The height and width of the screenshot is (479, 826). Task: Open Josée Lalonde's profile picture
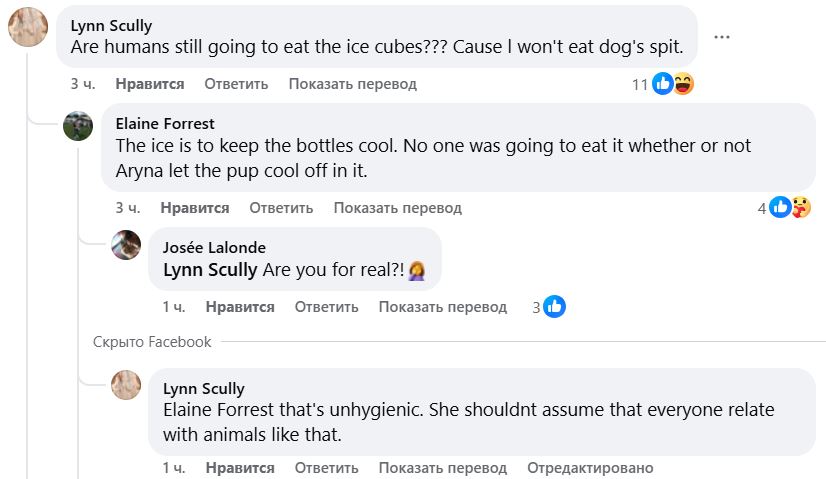pos(126,245)
